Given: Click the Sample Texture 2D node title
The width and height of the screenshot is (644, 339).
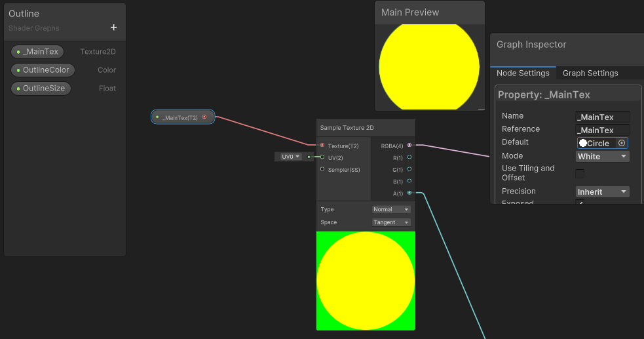Looking at the screenshot, I should click(347, 128).
